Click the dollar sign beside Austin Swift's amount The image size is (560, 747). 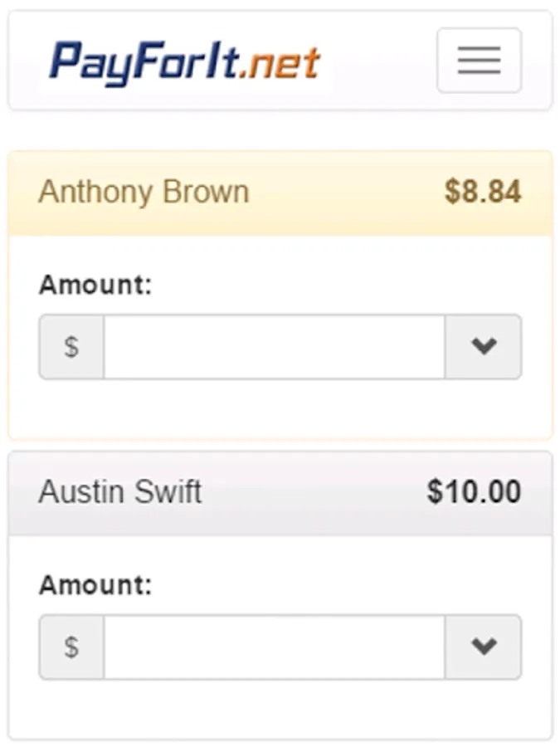71,647
